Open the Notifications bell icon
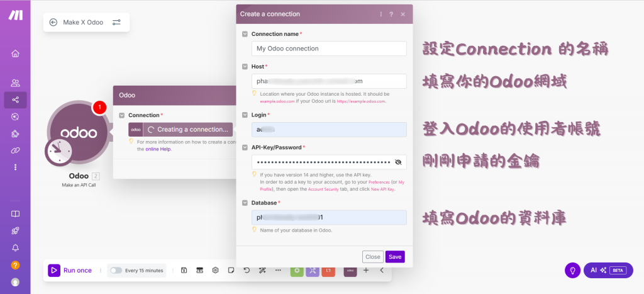644x294 pixels. tap(15, 247)
